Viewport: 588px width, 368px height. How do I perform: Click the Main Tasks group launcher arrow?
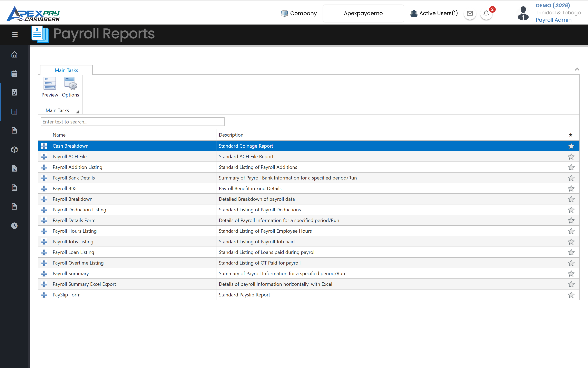point(78,112)
